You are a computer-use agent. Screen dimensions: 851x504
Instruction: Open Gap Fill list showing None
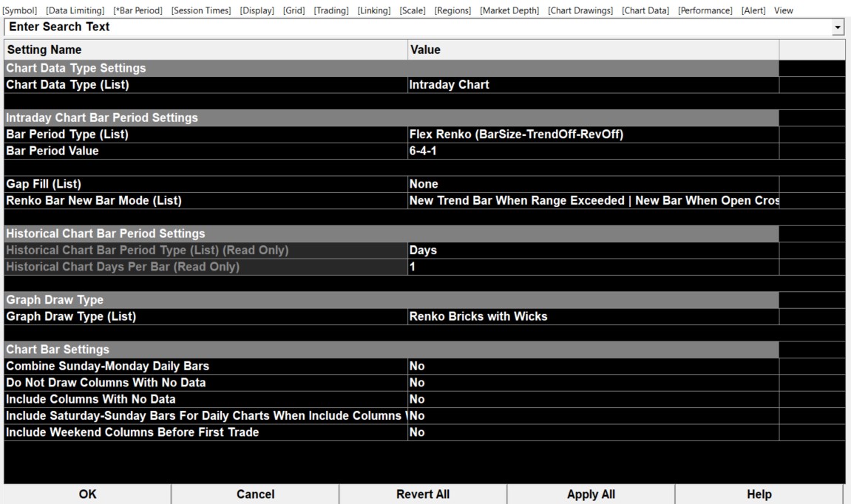593,184
